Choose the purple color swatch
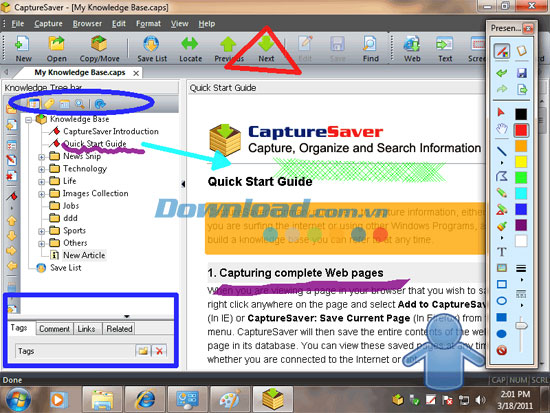Screen dimensions: 550x413 (521, 225)
